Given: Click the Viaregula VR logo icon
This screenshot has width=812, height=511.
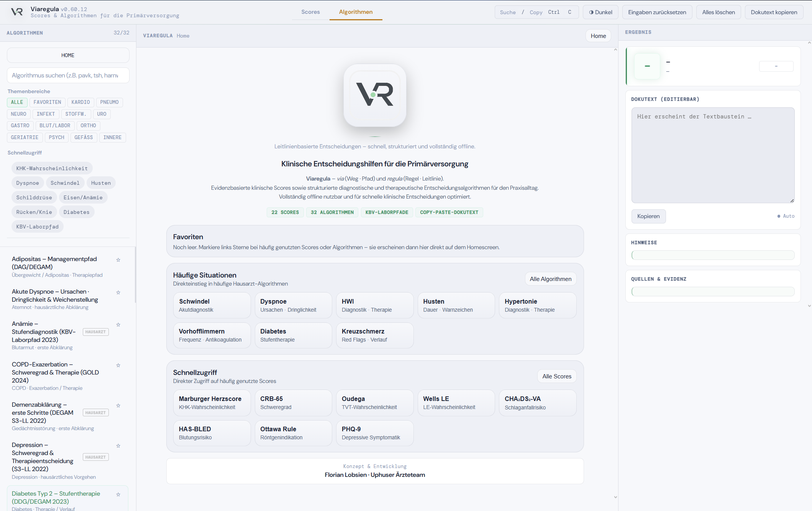Looking at the screenshot, I should point(17,12).
